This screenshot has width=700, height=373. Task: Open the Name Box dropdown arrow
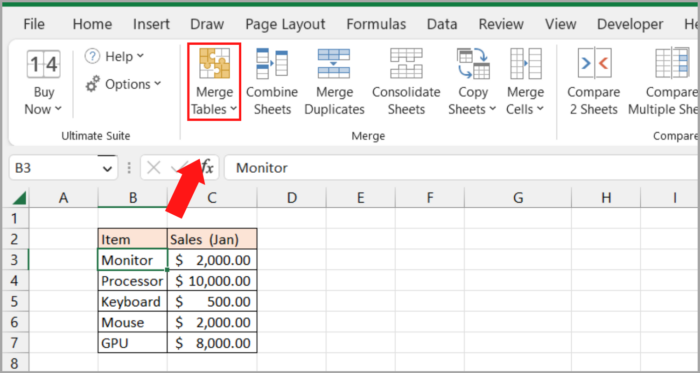[107, 168]
